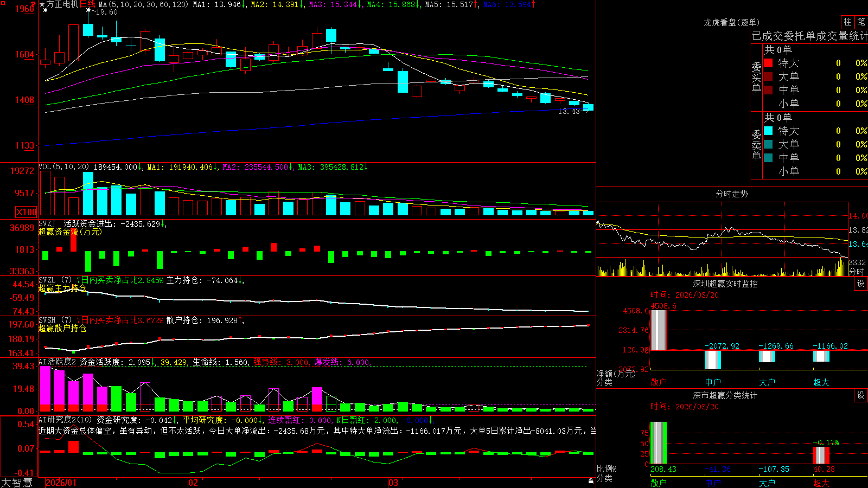868x488 pixels.
Task: Select the 深圳超赢实时监控 panel title
Action: tap(725, 284)
